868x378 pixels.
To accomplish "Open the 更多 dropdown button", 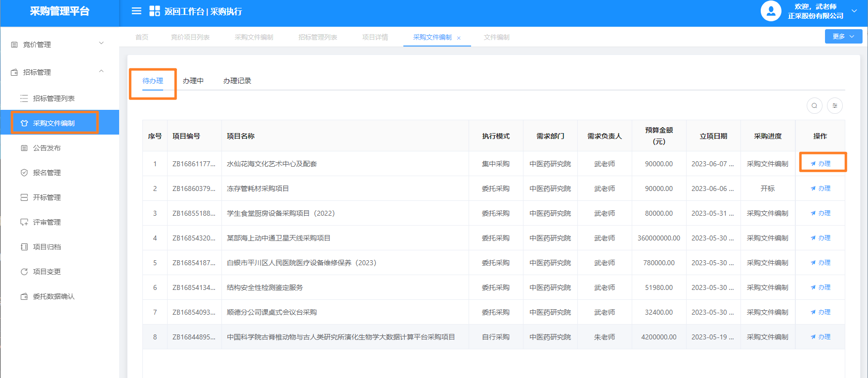I will click(843, 37).
